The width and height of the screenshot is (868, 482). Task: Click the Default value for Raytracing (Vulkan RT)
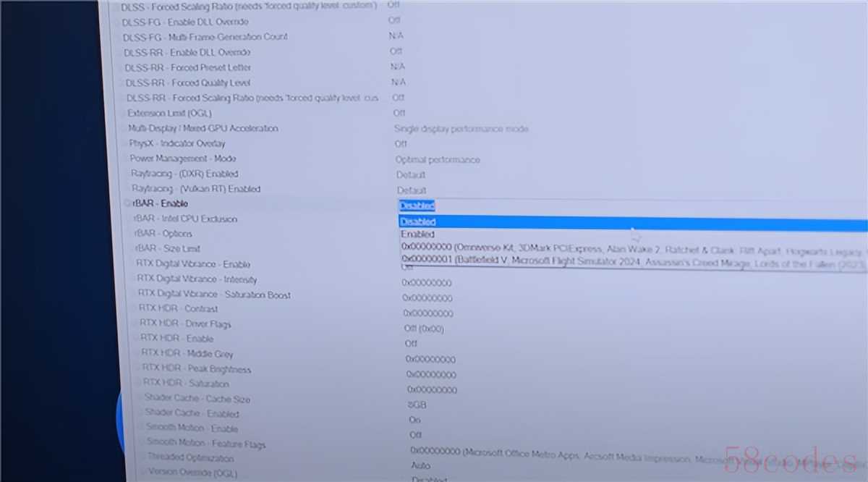(x=412, y=190)
